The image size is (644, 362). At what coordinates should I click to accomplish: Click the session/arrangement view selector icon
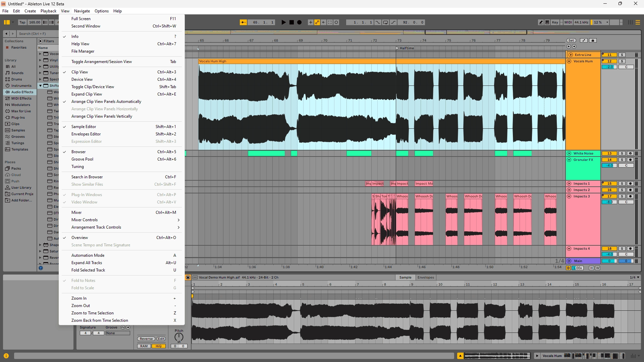point(638,22)
